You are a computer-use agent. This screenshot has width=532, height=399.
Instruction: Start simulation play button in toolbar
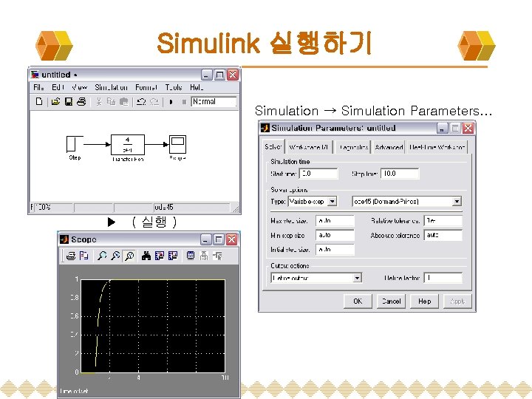click(171, 102)
